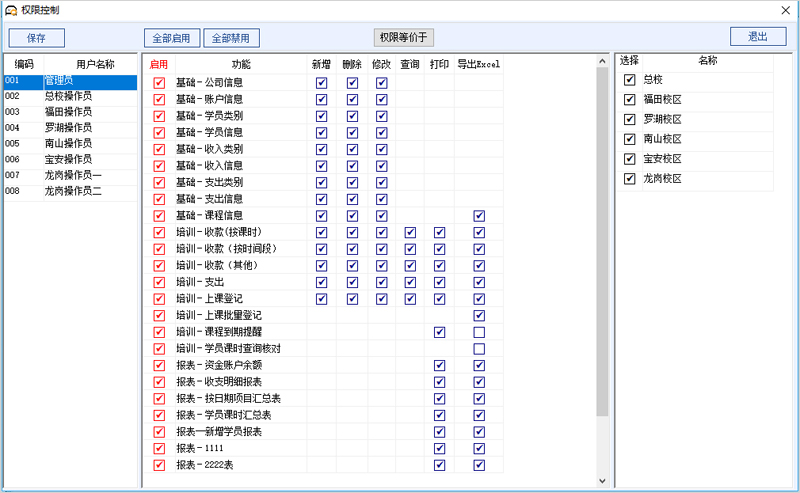Click the 权限控制 window title icon
Screen dimensions: 800x493
coord(11,9)
